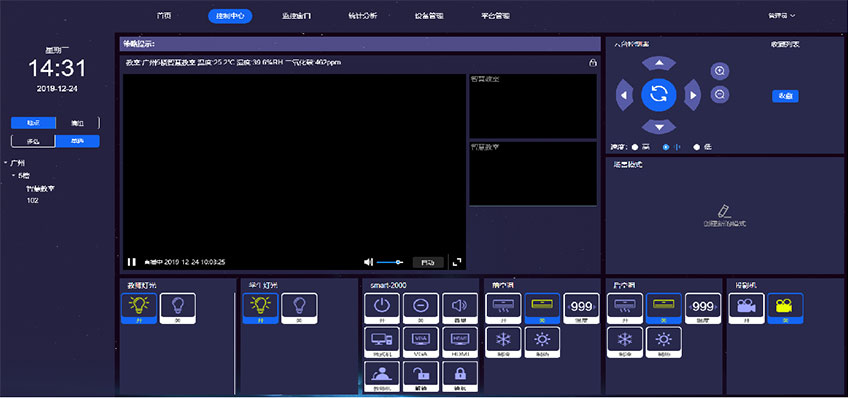Click the round center refresh button of the camera pad
848x398 pixels.
(x=659, y=95)
